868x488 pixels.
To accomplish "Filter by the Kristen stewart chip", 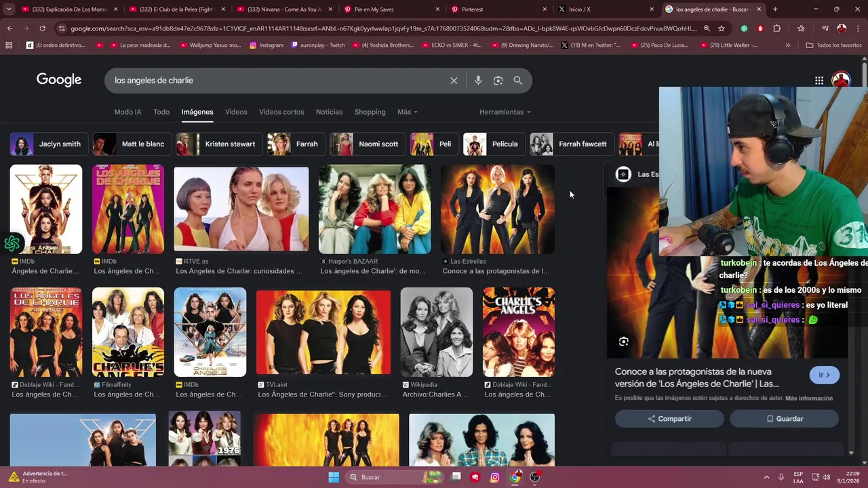I will coord(218,144).
